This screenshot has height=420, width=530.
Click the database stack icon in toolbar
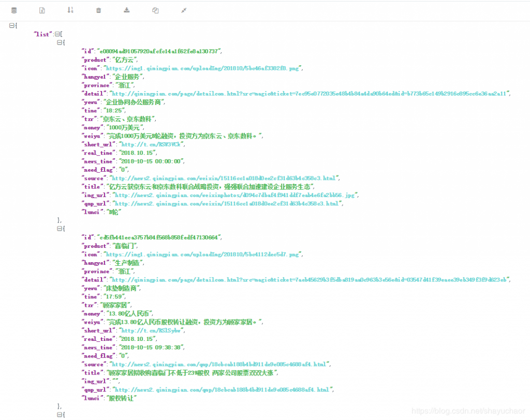click(x=14, y=10)
